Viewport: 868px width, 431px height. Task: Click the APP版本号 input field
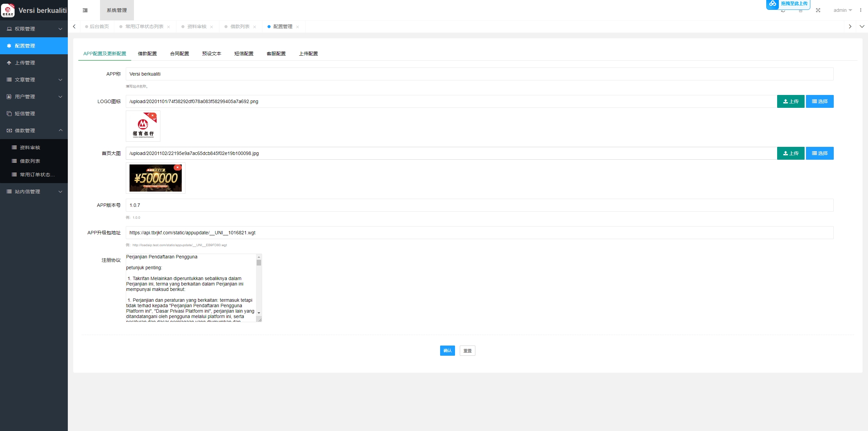[x=479, y=205]
